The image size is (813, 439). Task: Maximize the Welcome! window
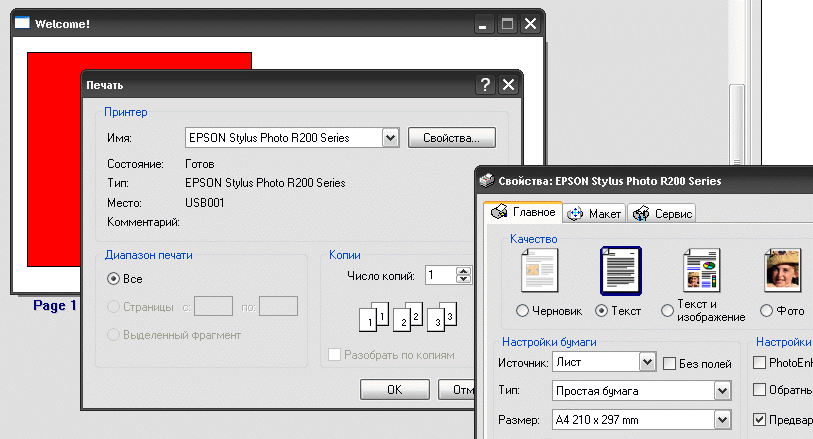point(507,24)
